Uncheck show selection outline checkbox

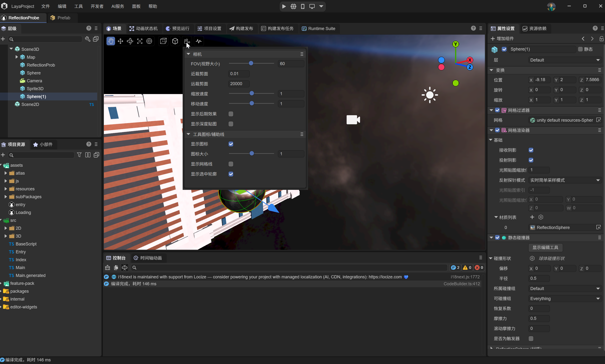[231, 174]
